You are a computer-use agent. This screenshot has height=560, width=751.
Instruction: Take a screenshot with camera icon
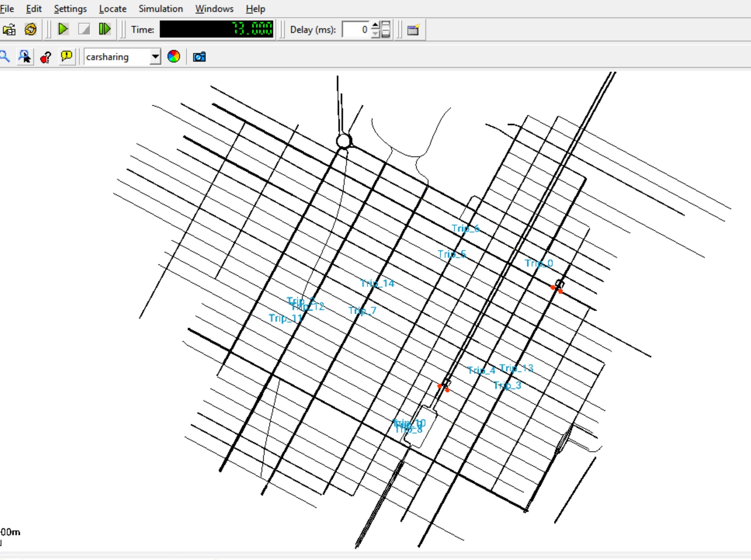(199, 56)
